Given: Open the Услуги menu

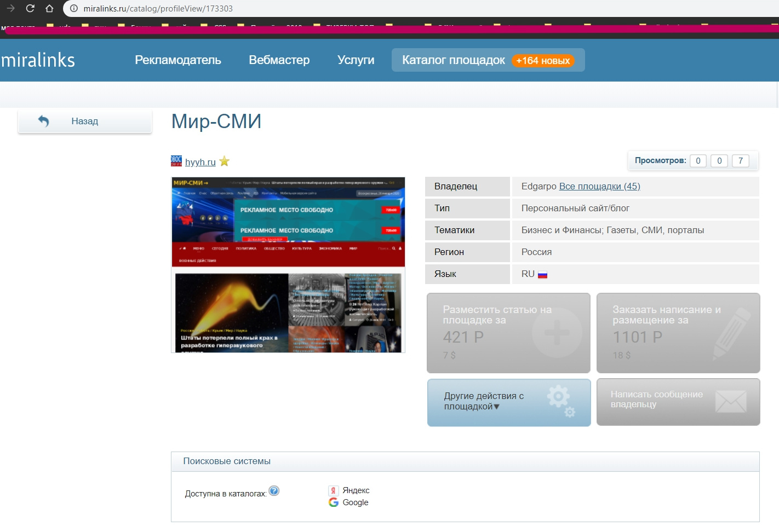Looking at the screenshot, I should click(x=356, y=60).
